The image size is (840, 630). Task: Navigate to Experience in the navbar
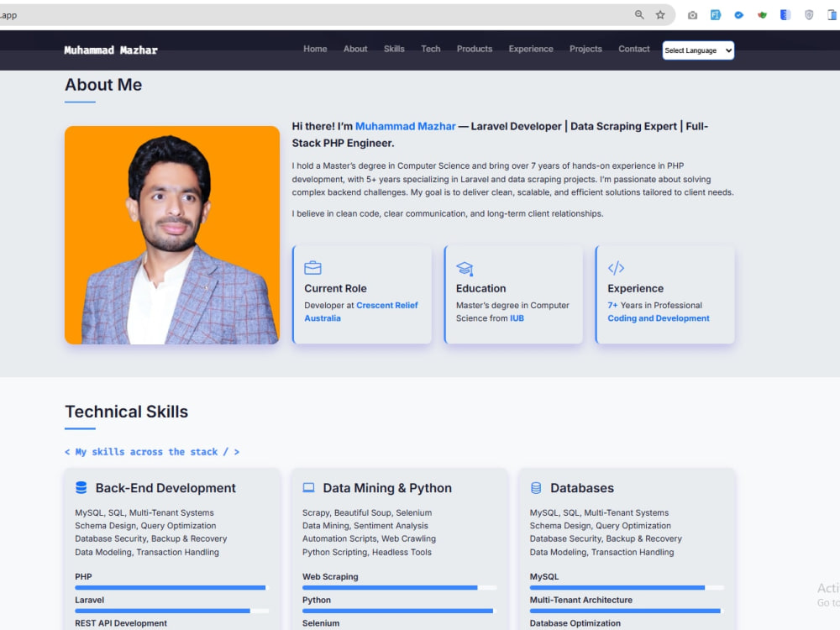[531, 49]
